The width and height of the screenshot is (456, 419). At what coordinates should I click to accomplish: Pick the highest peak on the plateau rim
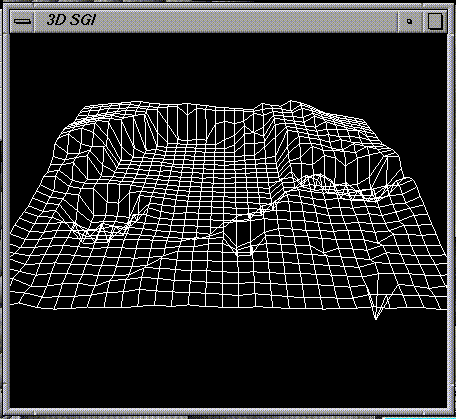(291, 101)
